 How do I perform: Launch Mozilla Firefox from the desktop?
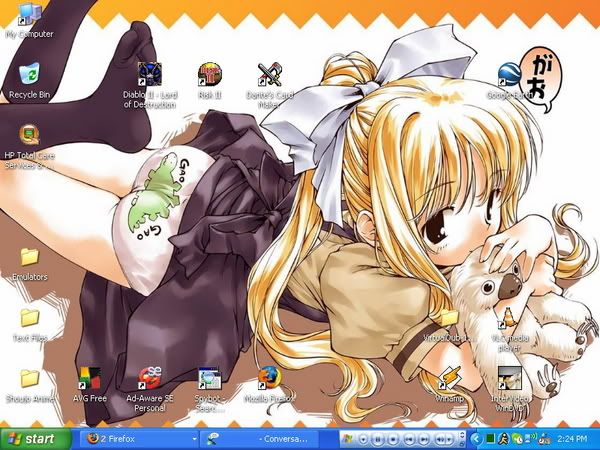(x=269, y=385)
